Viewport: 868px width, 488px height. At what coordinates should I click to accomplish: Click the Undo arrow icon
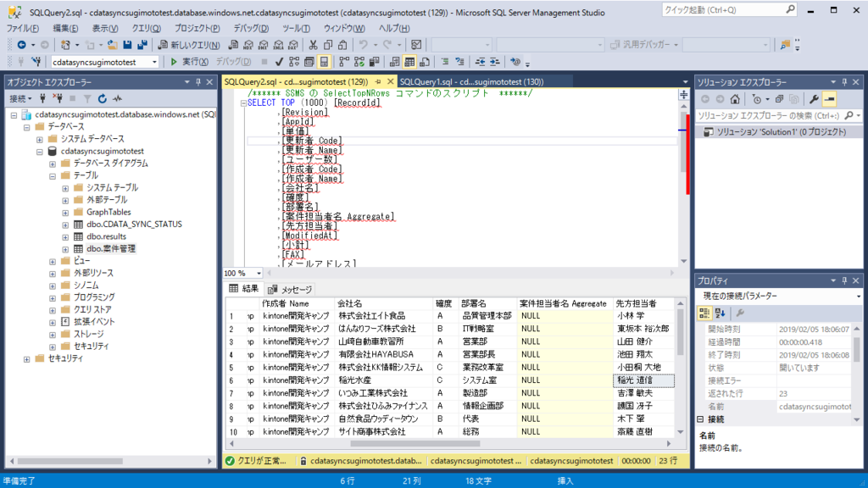[363, 45]
